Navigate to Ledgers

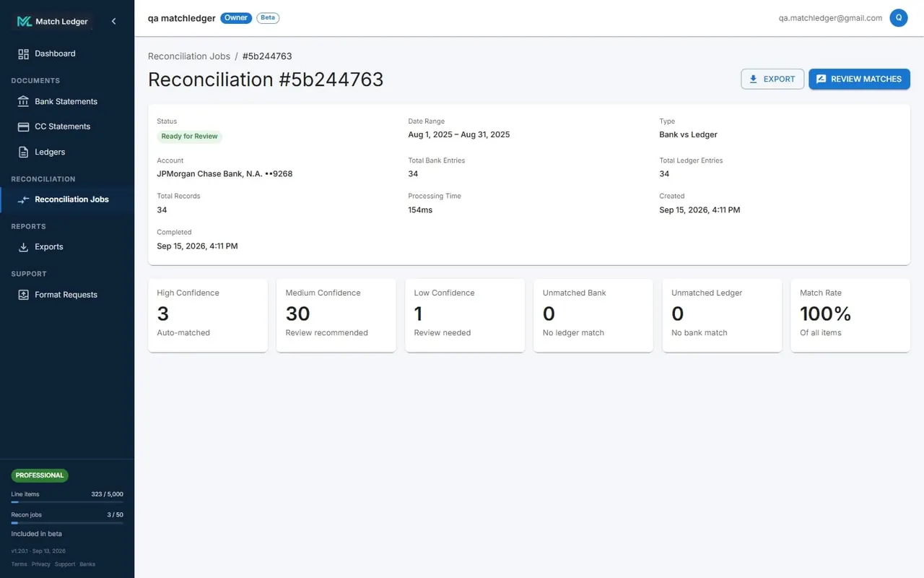click(67, 152)
